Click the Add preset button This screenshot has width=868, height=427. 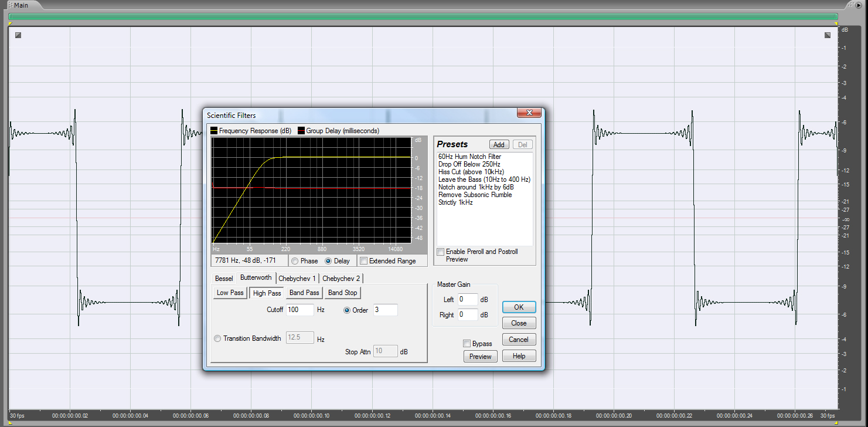point(499,144)
